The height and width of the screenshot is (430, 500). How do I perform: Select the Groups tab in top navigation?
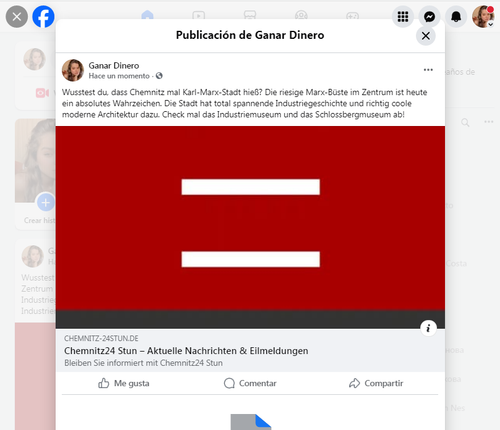pyautogui.click(x=301, y=15)
